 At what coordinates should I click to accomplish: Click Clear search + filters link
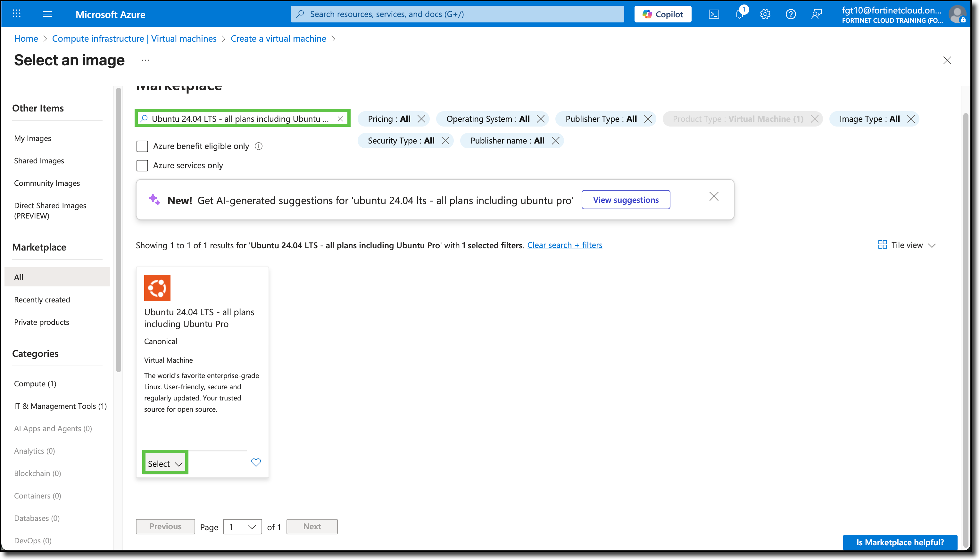coord(565,245)
